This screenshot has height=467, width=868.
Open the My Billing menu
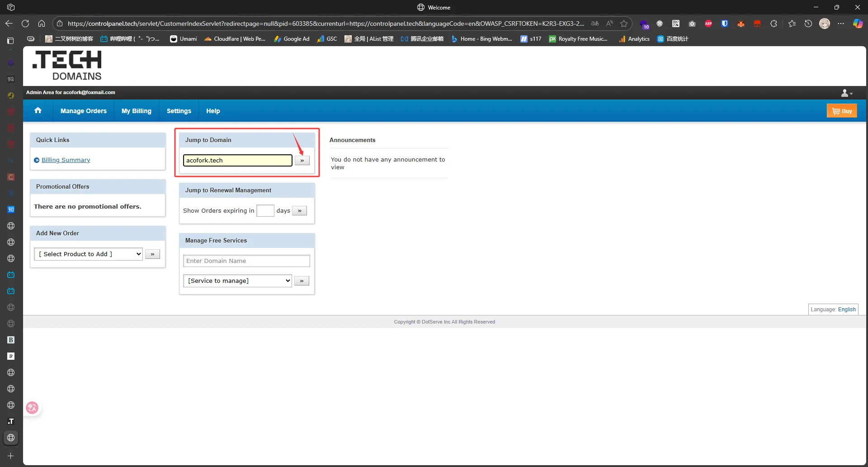pos(137,111)
